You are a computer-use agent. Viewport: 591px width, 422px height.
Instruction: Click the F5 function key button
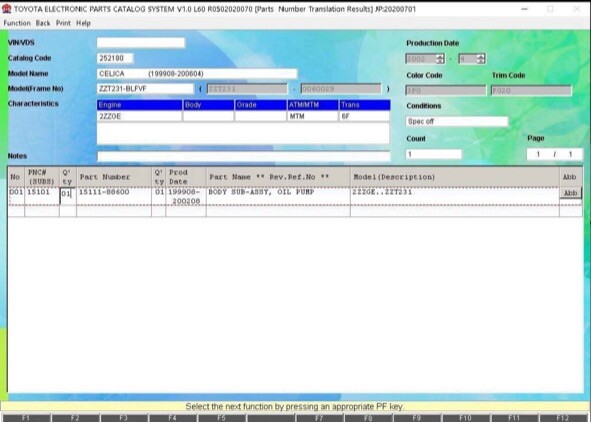coord(222,418)
